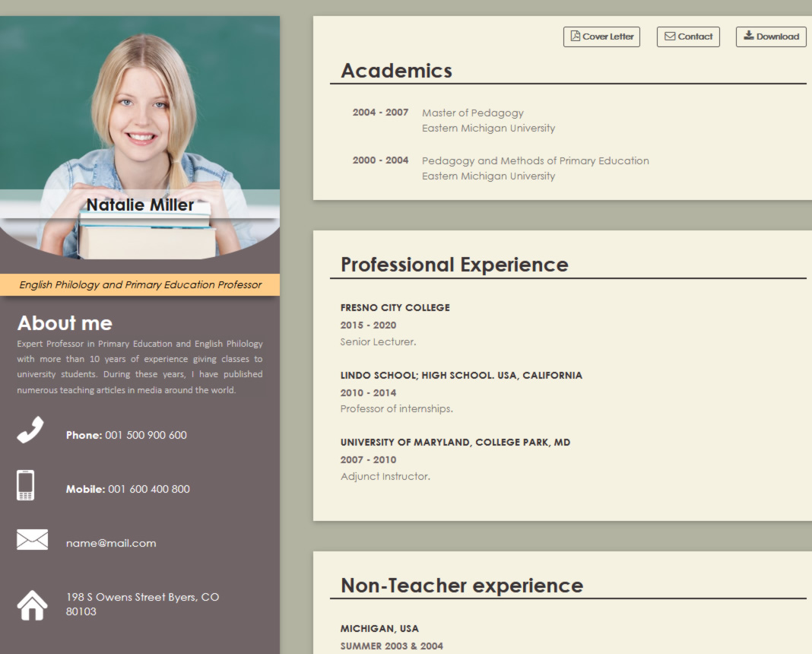Image resolution: width=812 pixels, height=654 pixels.
Task: Click the telephone handset icon
Action: click(30, 430)
